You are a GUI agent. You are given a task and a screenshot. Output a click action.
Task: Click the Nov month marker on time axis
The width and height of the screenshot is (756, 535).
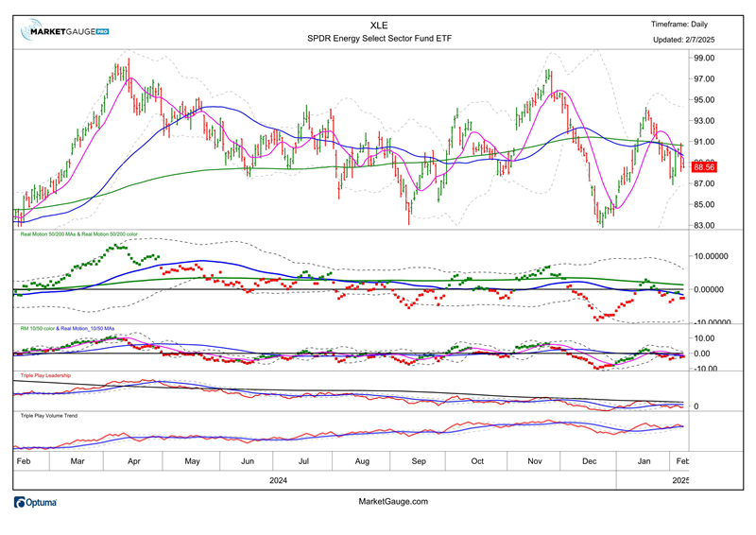(535, 460)
